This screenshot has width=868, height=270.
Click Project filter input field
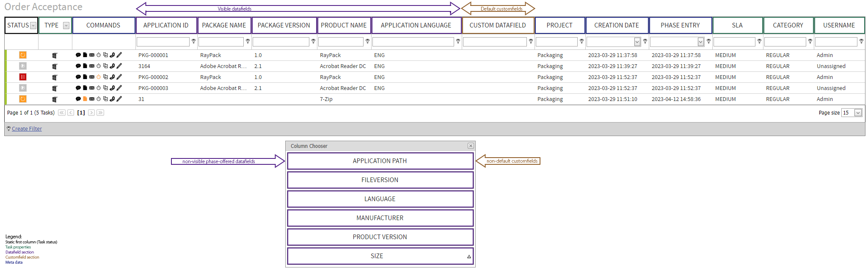click(557, 42)
